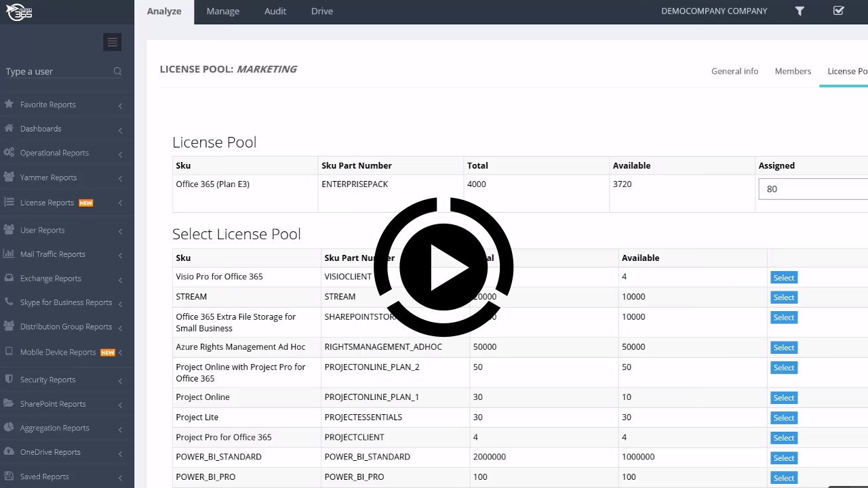Expand the Security Reports chevron

pos(120,381)
